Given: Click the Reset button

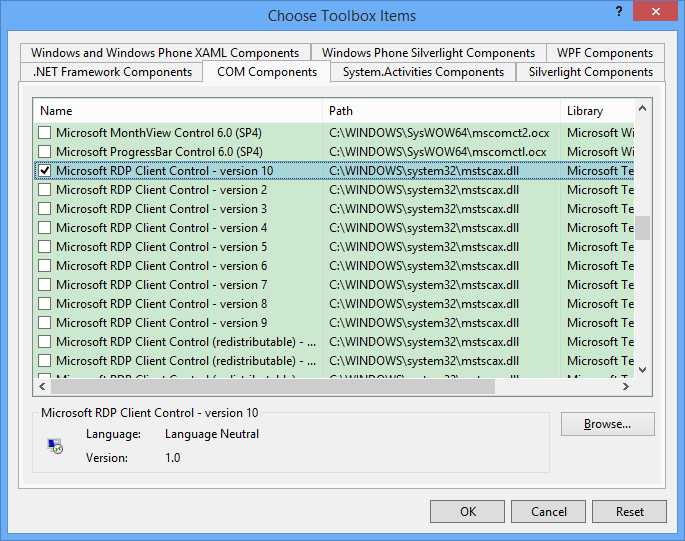Looking at the screenshot, I should 630,512.
